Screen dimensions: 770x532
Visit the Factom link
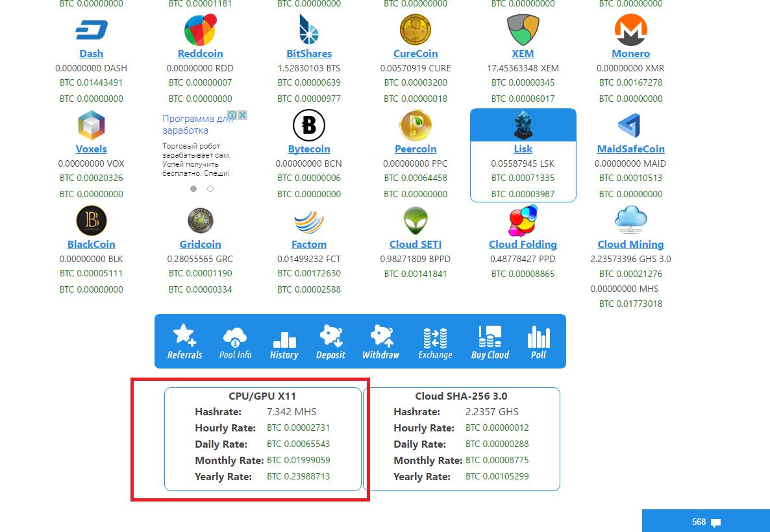click(309, 244)
